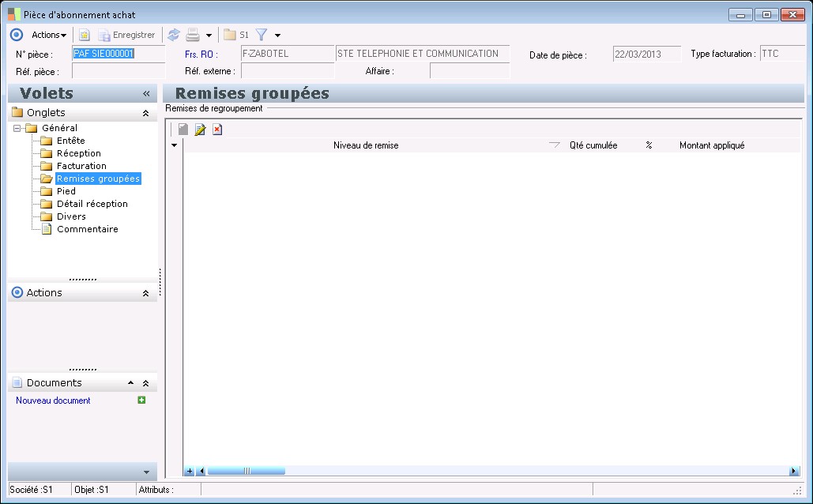This screenshot has width=813, height=504.
Task: Select Remises groupées in tree
Action: 98,179
